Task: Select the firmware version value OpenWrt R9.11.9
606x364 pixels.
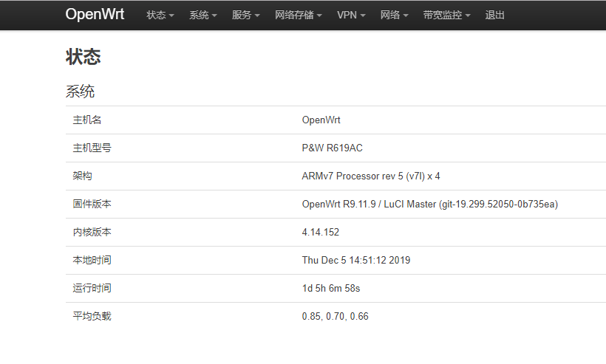Action: (339, 205)
